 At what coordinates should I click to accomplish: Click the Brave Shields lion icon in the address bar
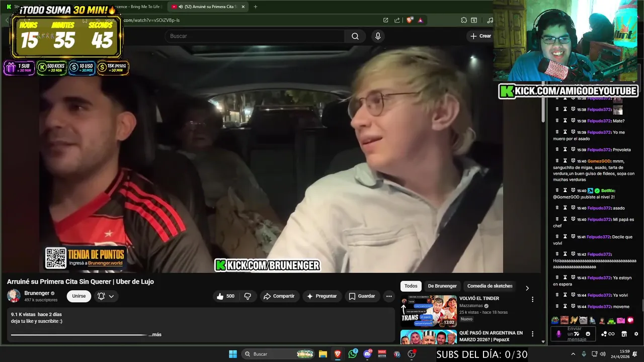click(x=410, y=20)
